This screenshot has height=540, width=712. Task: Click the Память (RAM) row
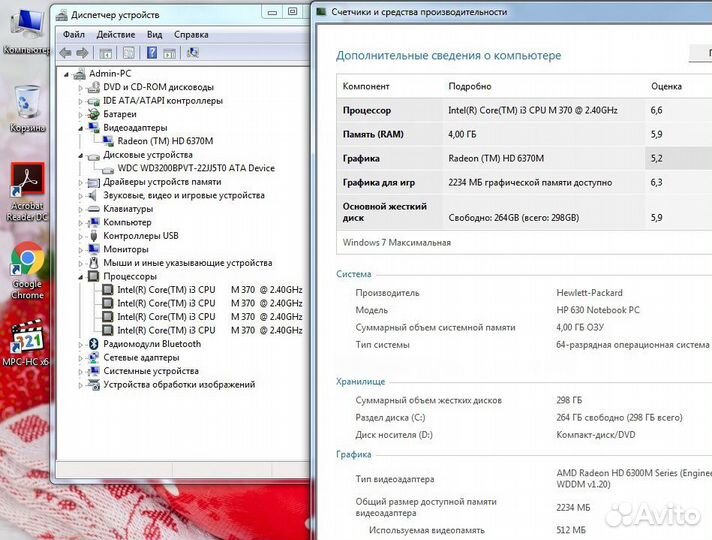[x=524, y=134]
